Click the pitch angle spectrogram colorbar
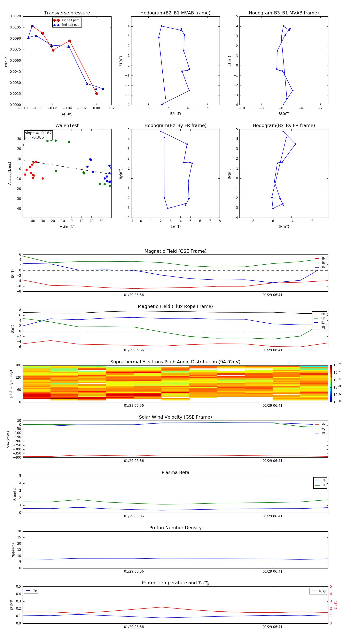This screenshot has width=351, height=644. [x=331, y=384]
